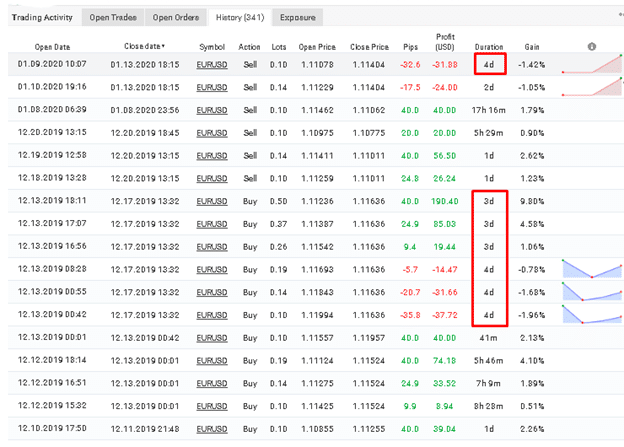Sort by the Gain column header

[x=532, y=47]
